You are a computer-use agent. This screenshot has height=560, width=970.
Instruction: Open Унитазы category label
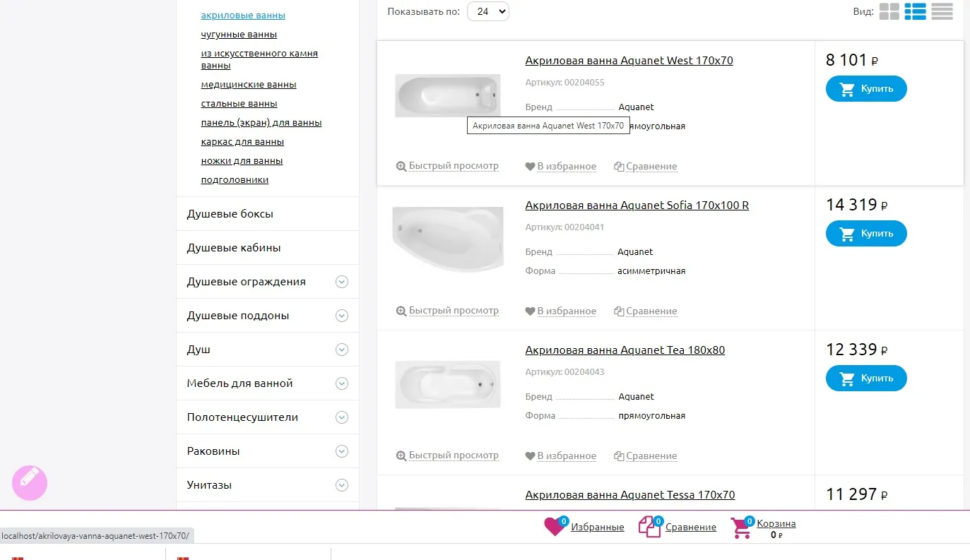(x=209, y=485)
